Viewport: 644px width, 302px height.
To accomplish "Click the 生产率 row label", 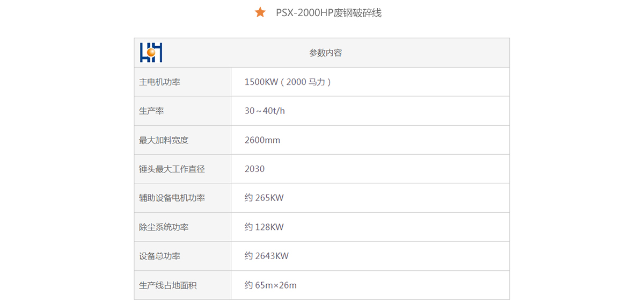I will click(151, 111).
